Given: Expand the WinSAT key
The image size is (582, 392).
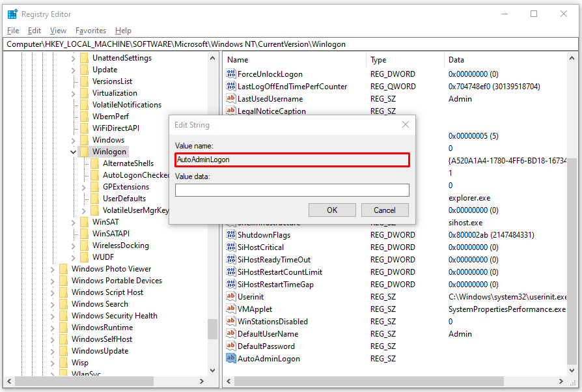Looking at the screenshot, I should pyautogui.click(x=73, y=222).
